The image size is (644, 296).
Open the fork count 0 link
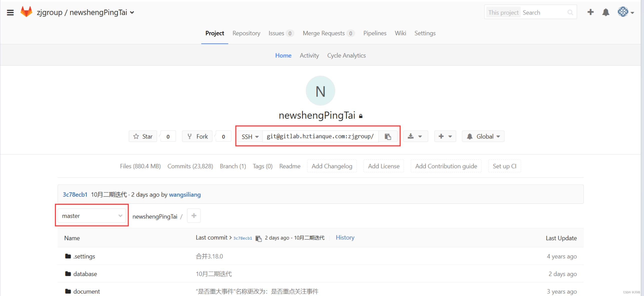click(223, 137)
